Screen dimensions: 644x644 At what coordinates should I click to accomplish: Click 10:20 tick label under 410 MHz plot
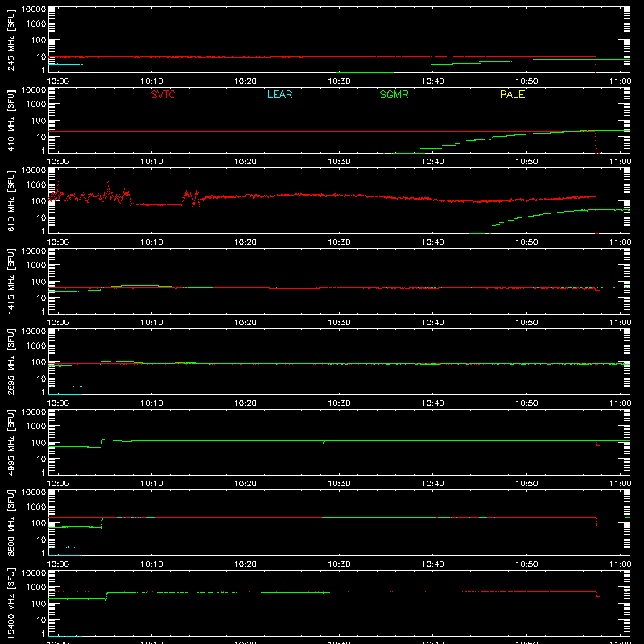tap(246, 162)
